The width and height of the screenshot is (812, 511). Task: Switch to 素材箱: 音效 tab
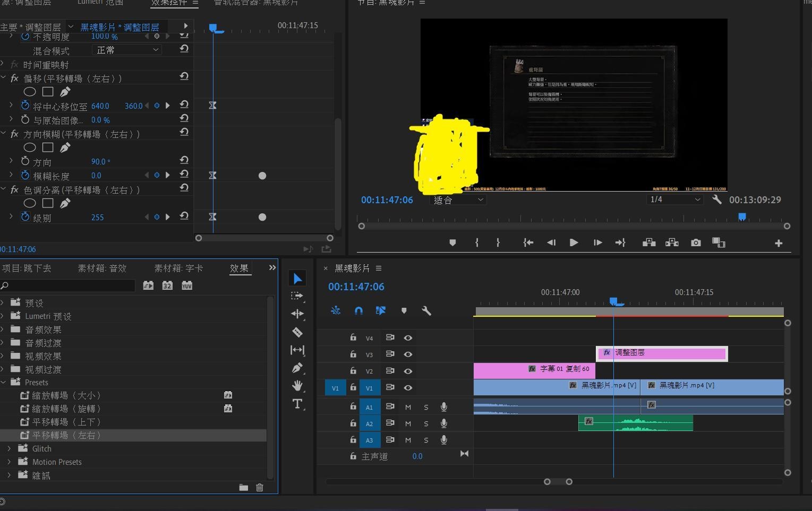[102, 269]
